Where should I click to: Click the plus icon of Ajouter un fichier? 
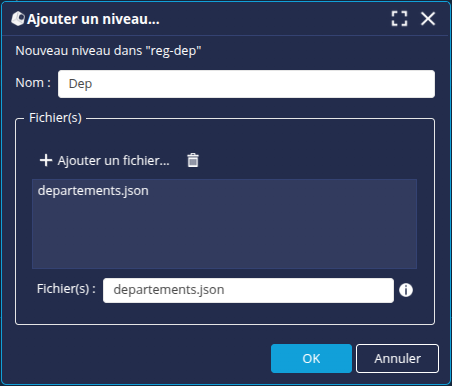(x=46, y=160)
